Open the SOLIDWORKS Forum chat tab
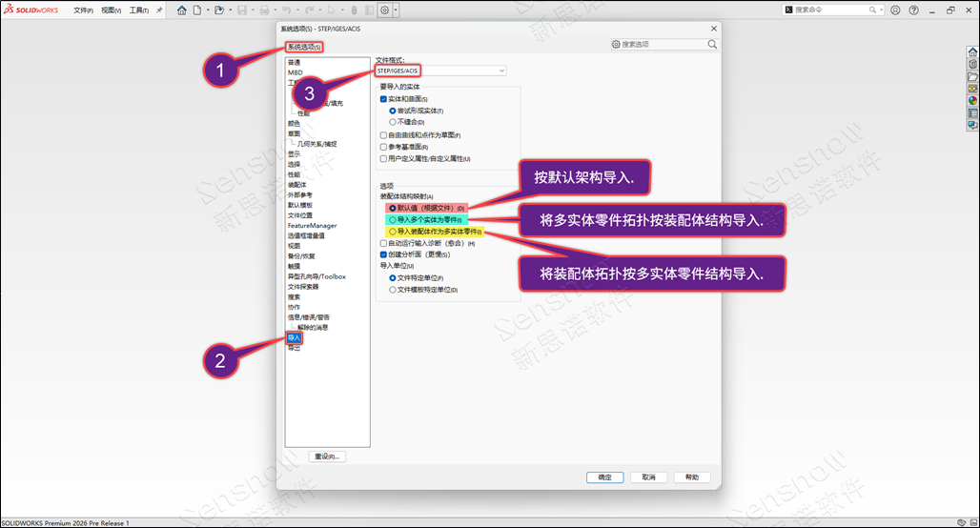Image resolution: width=980 pixels, height=528 pixels. [x=972, y=125]
